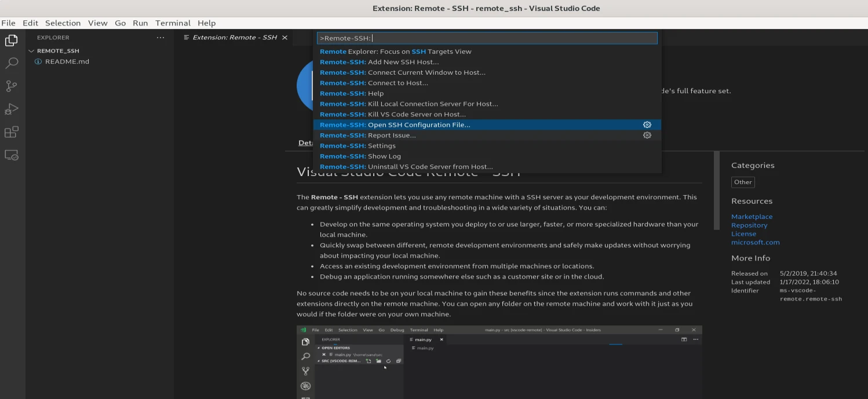Screen dimensions: 868x399
Task: Open the Repository resource link
Action: click(750, 225)
